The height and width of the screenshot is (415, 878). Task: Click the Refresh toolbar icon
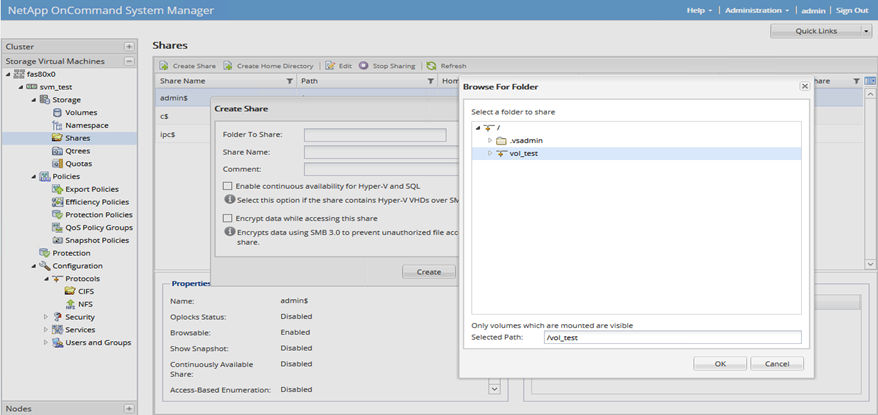point(431,66)
